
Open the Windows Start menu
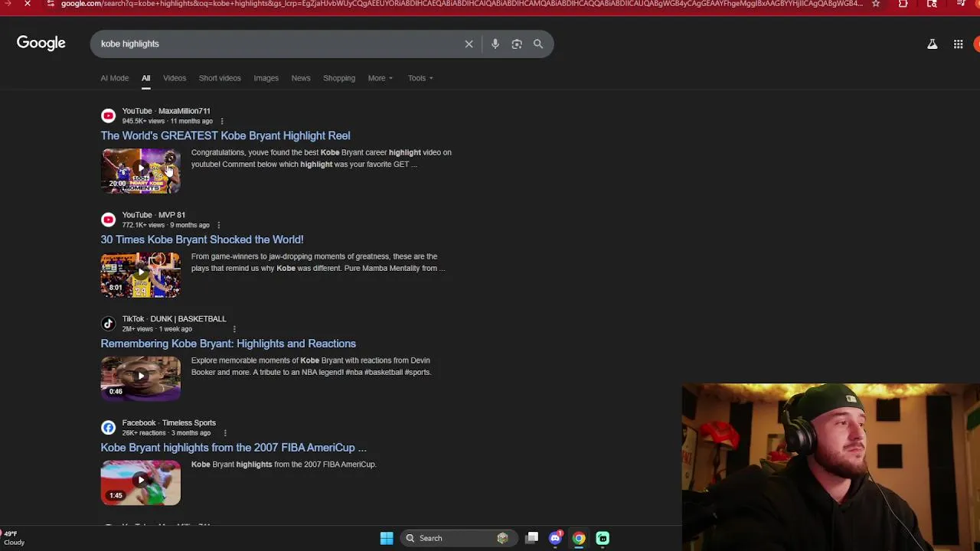click(x=387, y=538)
